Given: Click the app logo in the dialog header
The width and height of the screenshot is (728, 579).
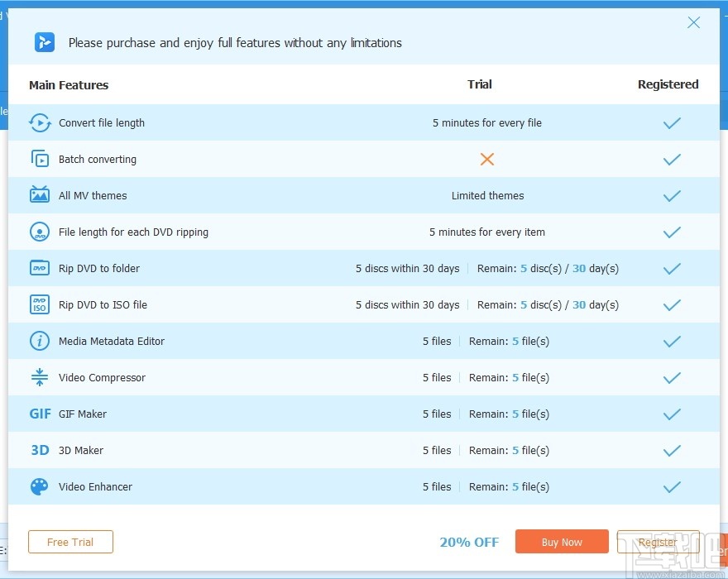Looking at the screenshot, I should point(44,42).
